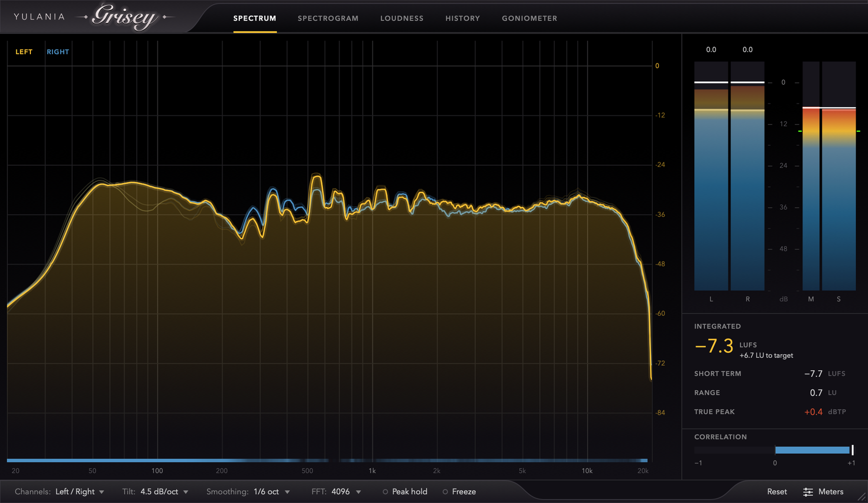The image size is (868, 503).
Task: Click the L channel level meter
Action: [711, 176]
